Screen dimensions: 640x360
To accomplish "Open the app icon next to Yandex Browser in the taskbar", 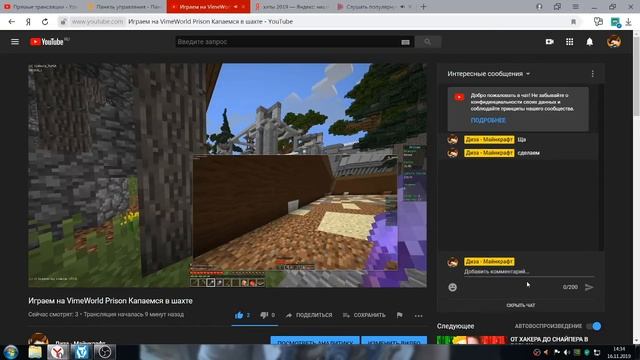I will [x=81, y=352].
